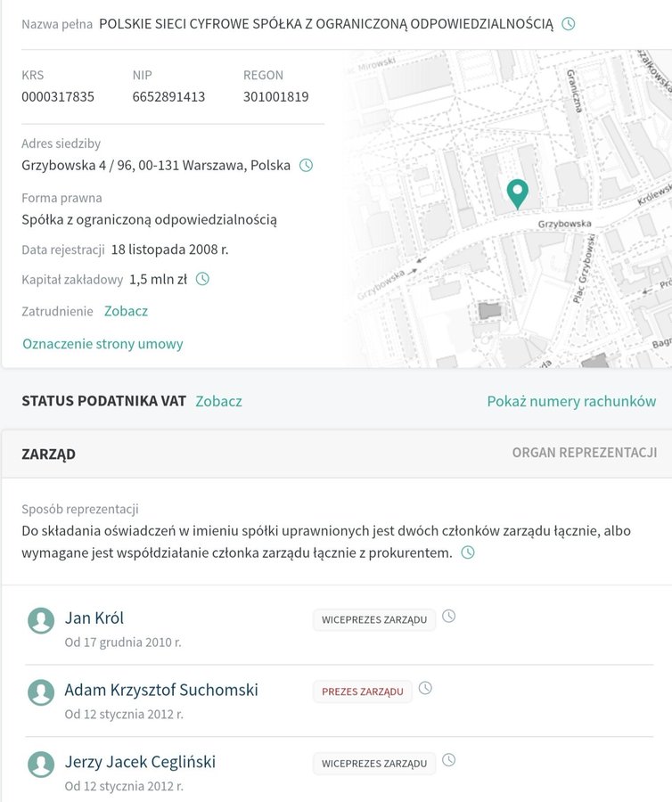Click Jerzy Jacek Cegliński's avatar icon
This screenshot has width=672, height=802.
pos(41,765)
